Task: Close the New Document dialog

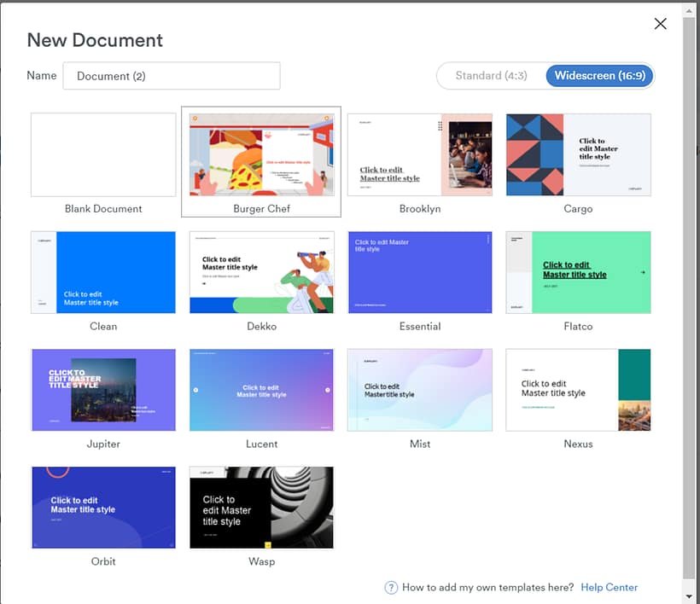Action: (660, 24)
